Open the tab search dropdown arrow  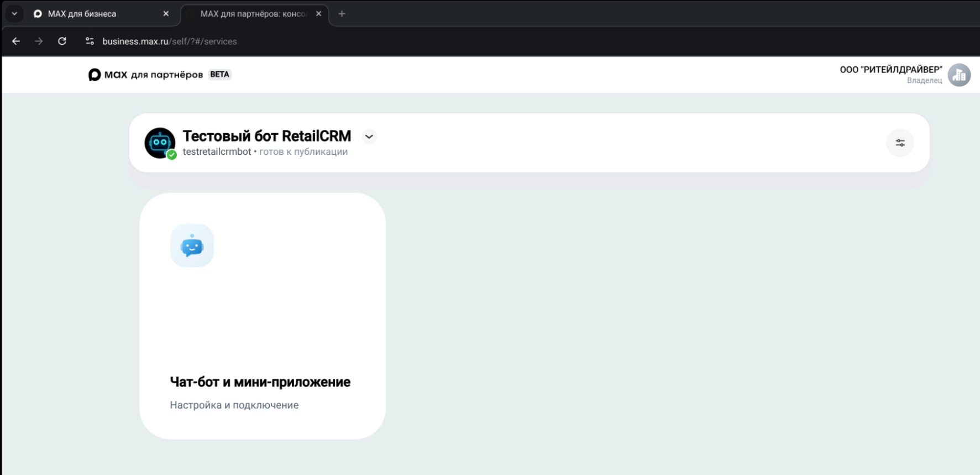point(14,14)
